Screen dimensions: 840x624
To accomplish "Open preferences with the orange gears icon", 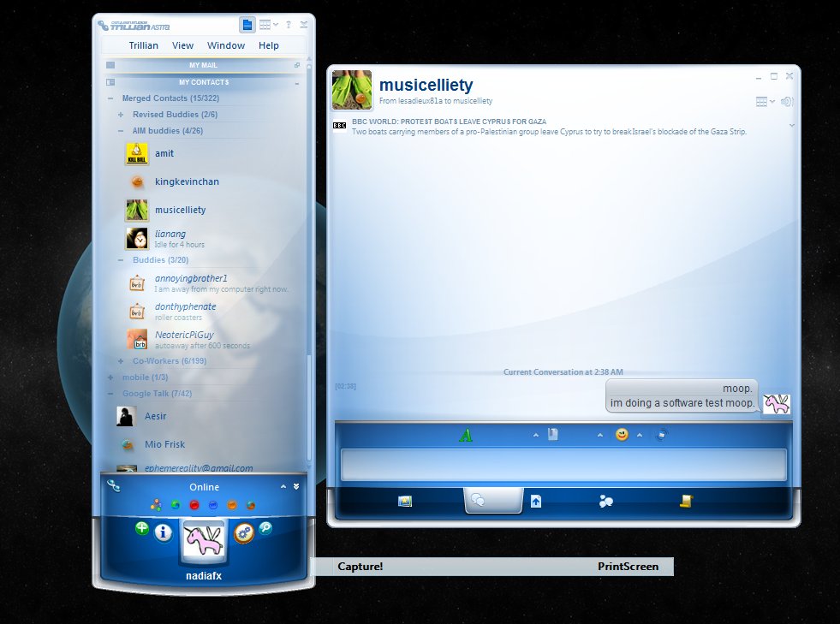I will (243, 532).
